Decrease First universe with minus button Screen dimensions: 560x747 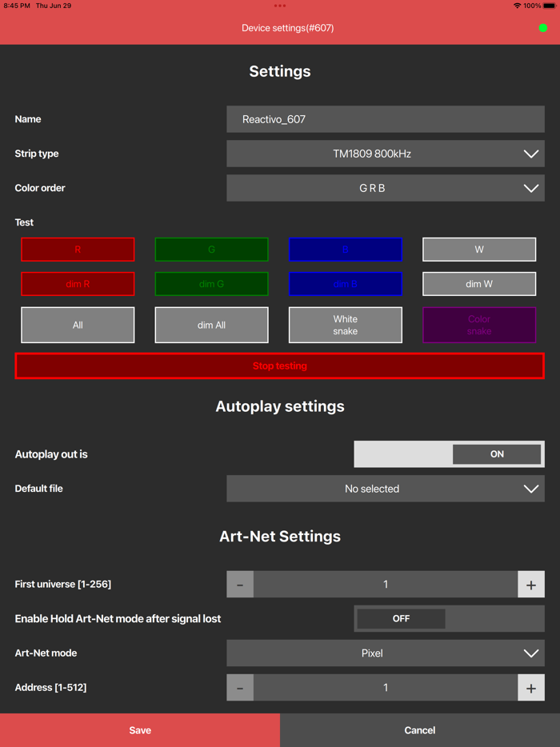[x=240, y=584]
